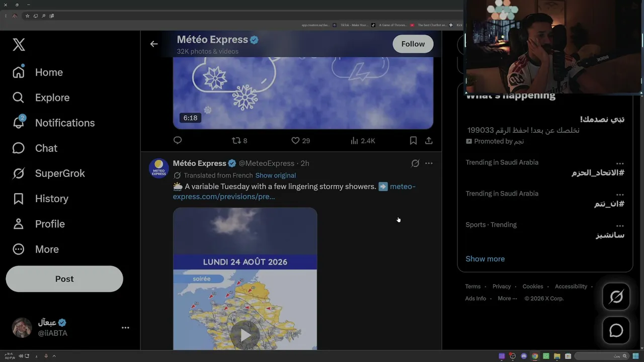The image size is (644, 362).
Task: Like the post with 29 likes
Action: pos(301,141)
